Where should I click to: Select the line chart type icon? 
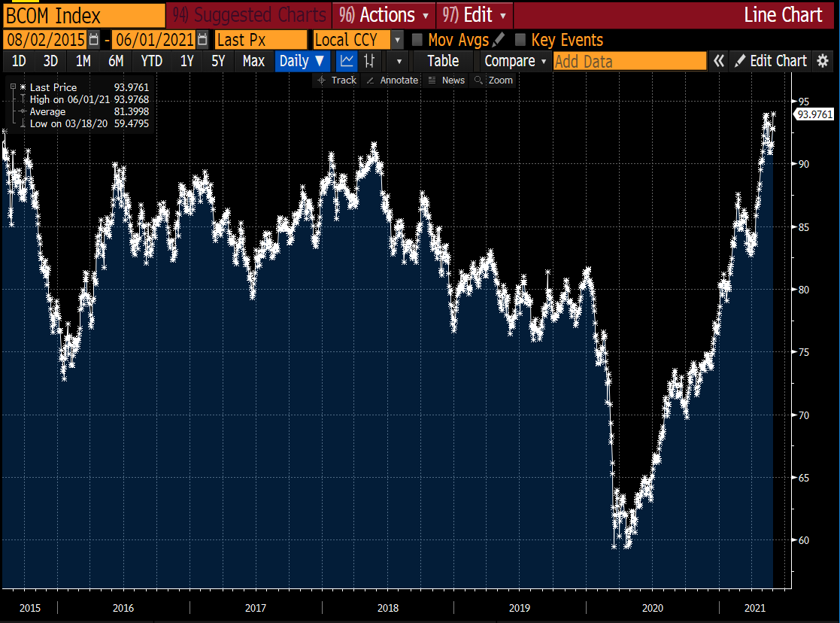click(x=347, y=61)
